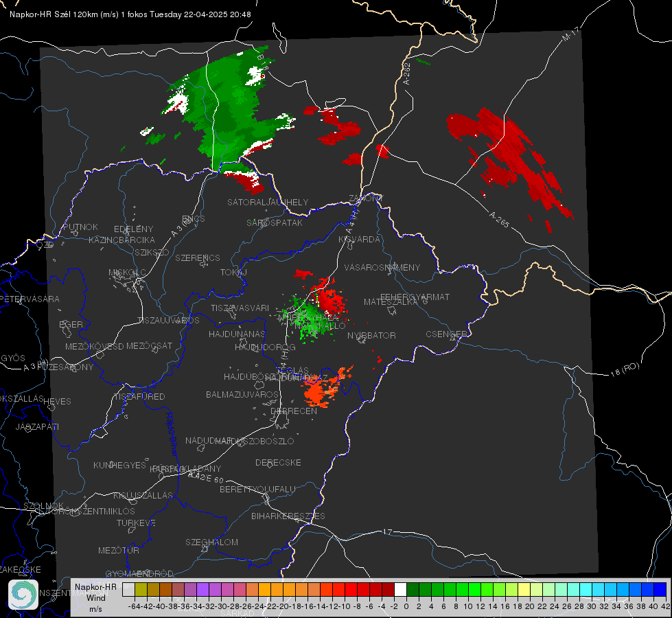Select the MEZŐKÖVESD city label
The width and height of the screenshot is (672, 618).
pyautogui.click(x=94, y=346)
